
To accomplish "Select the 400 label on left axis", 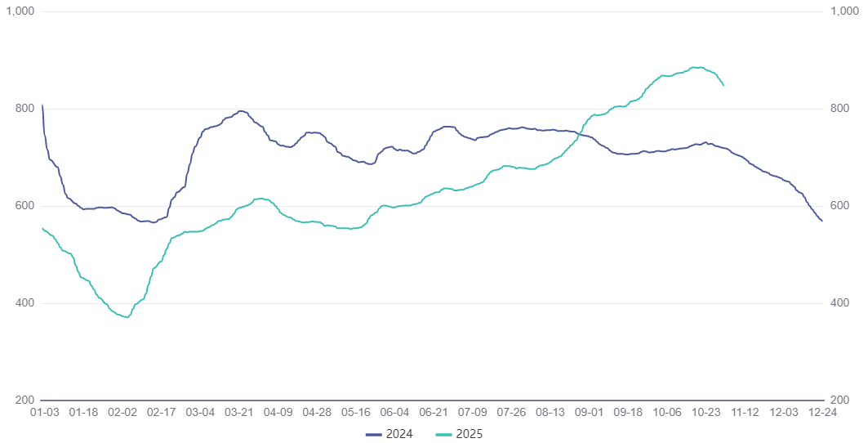I will (24, 303).
